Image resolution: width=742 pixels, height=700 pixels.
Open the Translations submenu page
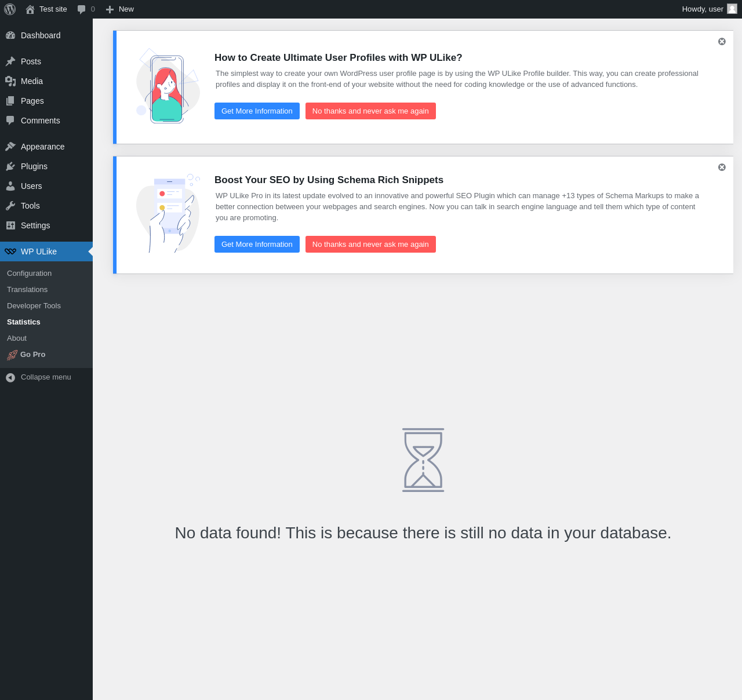click(x=46, y=290)
